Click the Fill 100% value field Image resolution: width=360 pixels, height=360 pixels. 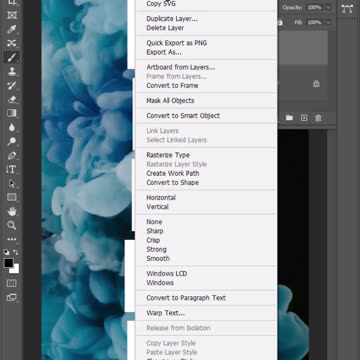(314, 22)
